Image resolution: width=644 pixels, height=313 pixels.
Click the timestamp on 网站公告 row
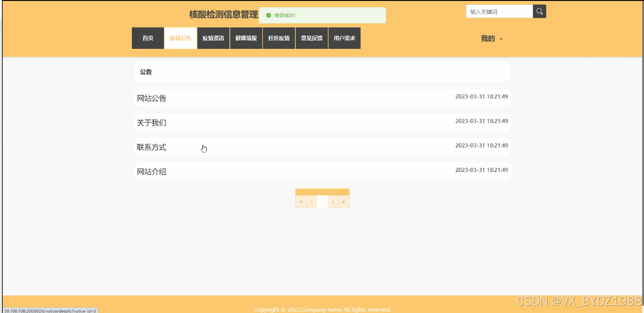(x=481, y=96)
